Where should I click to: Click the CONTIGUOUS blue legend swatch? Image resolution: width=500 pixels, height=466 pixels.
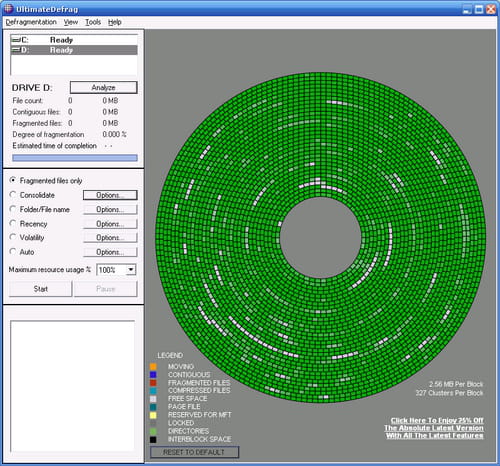[153, 374]
